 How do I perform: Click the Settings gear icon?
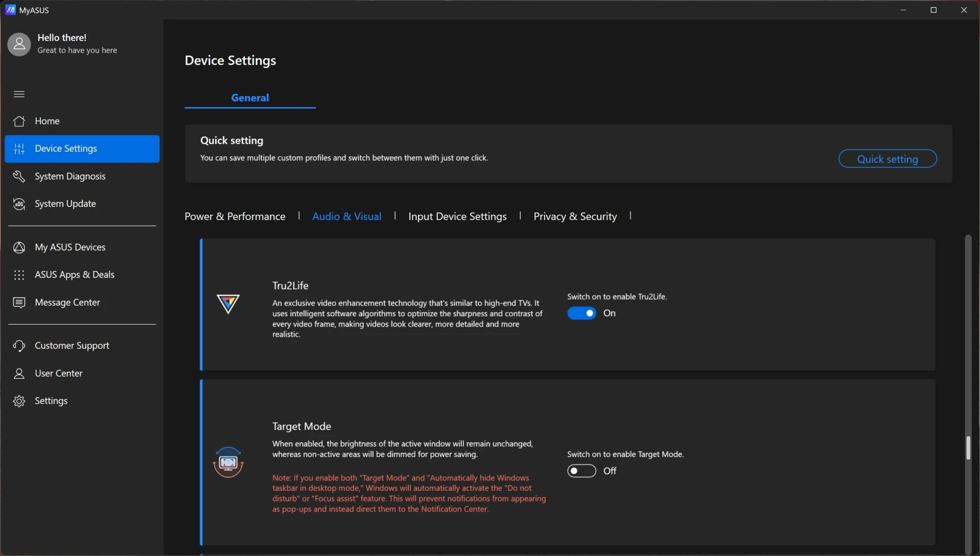click(x=19, y=401)
